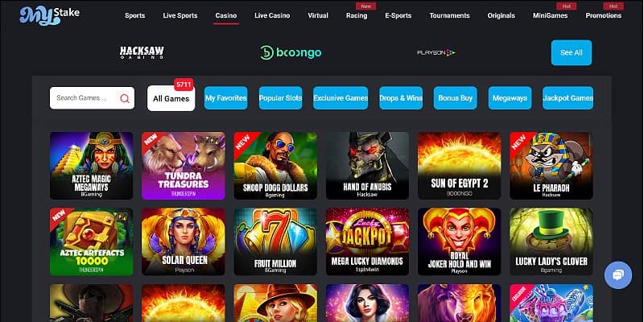Filter by Bonus Buy games
Viewport: 644px width, 322px height.
coord(455,98)
